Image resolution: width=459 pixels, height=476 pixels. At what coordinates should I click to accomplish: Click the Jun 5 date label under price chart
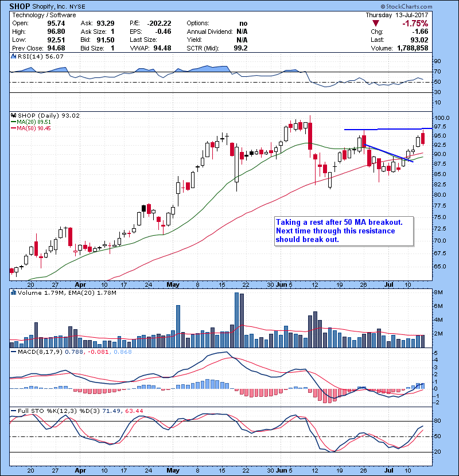coord(284,285)
